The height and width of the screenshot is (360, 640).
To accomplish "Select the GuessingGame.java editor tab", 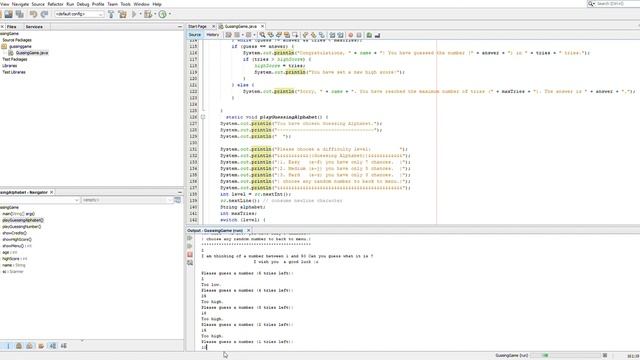I will pos(241,27).
